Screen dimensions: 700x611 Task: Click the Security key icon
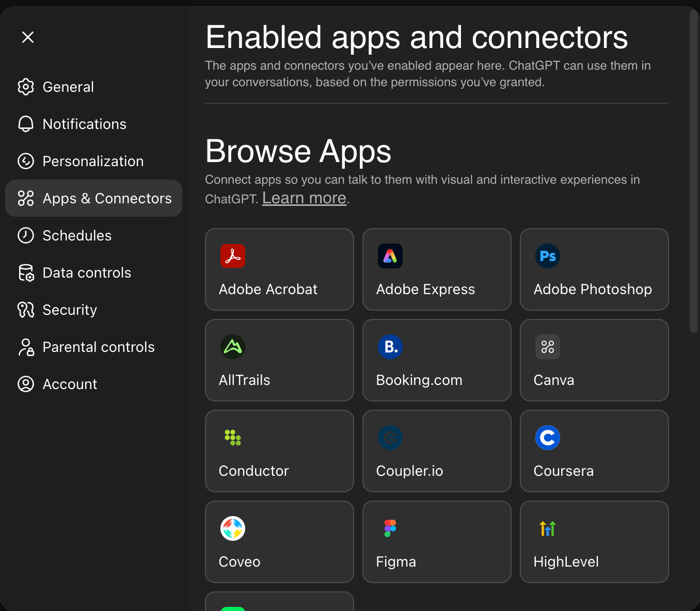pyautogui.click(x=26, y=310)
